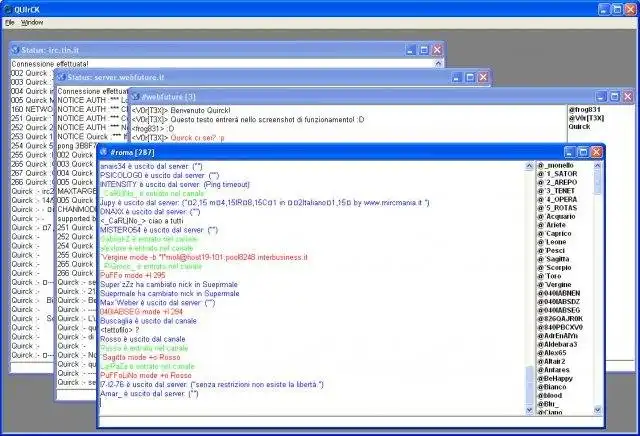640x436 pixels.
Task: Select user @Antares in user list
Action: click(x=553, y=370)
